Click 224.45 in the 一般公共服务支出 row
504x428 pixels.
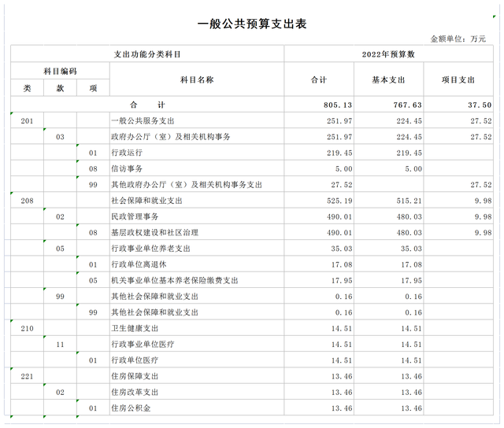pos(409,121)
